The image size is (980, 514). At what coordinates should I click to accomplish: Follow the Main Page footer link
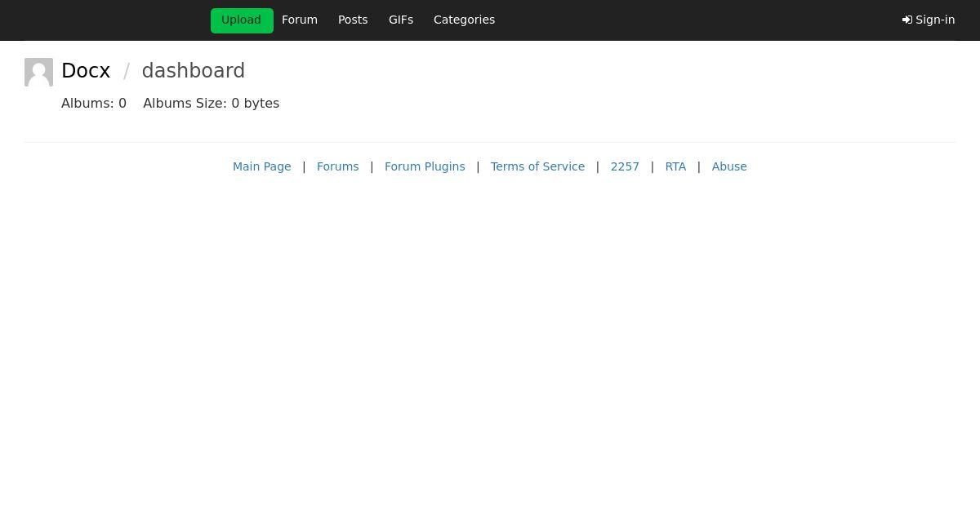[x=262, y=166]
